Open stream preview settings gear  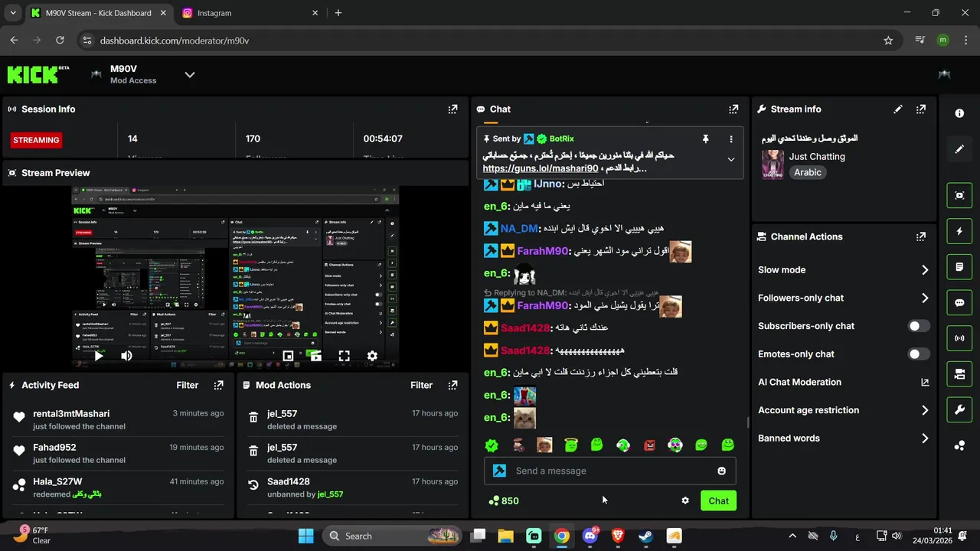point(372,356)
